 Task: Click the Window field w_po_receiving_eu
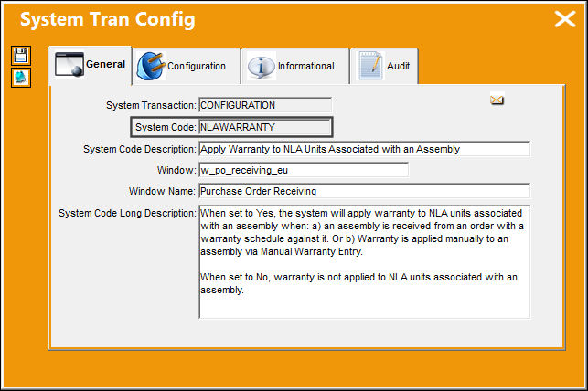[x=304, y=170]
